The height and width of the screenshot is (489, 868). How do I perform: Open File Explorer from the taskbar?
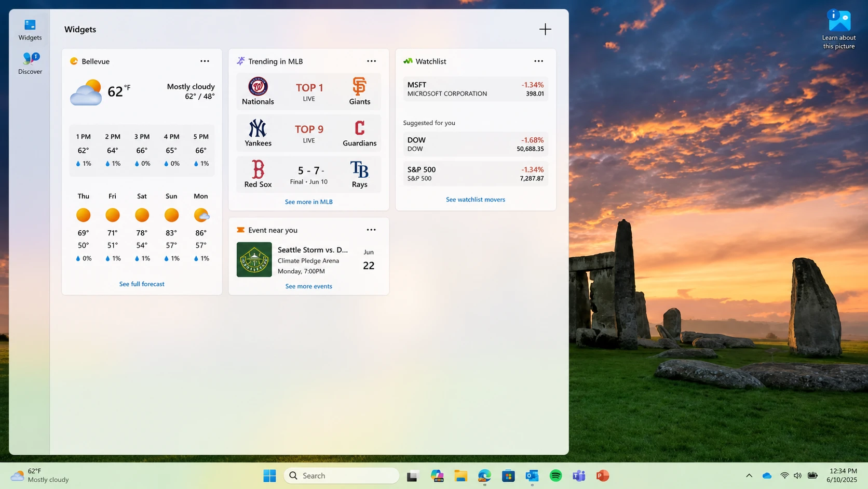[x=461, y=475]
